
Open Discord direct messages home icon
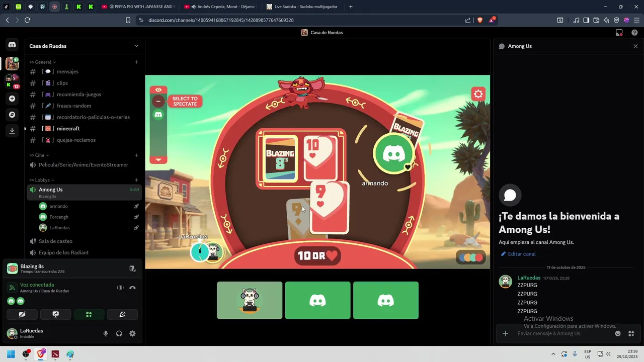click(12, 45)
